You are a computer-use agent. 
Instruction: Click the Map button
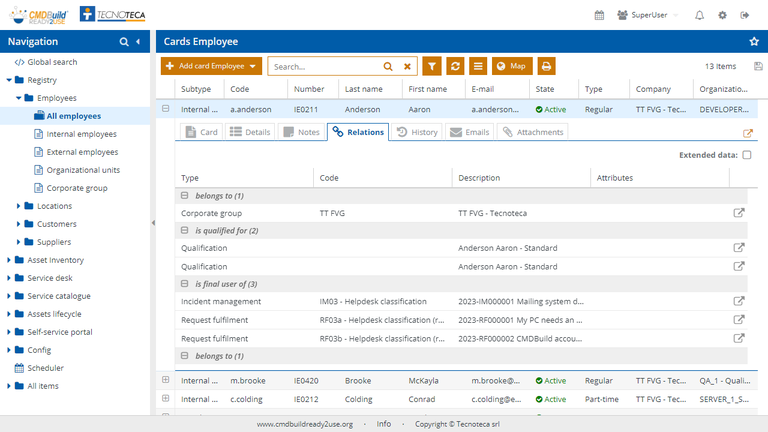coord(511,66)
